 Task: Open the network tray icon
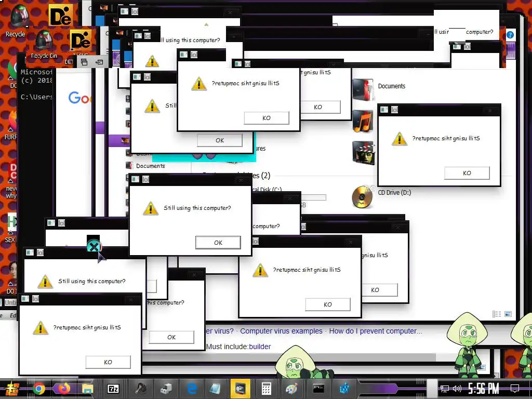pos(445,389)
